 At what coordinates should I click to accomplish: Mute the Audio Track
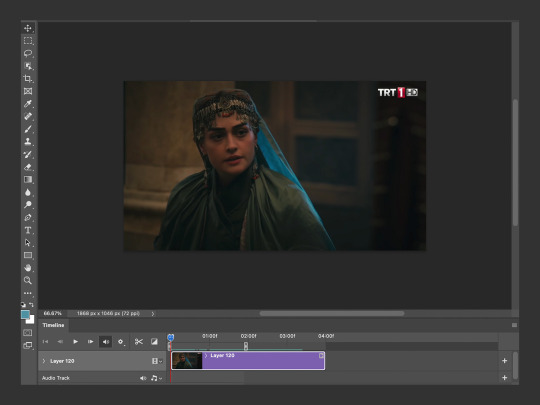[x=143, y=378]
